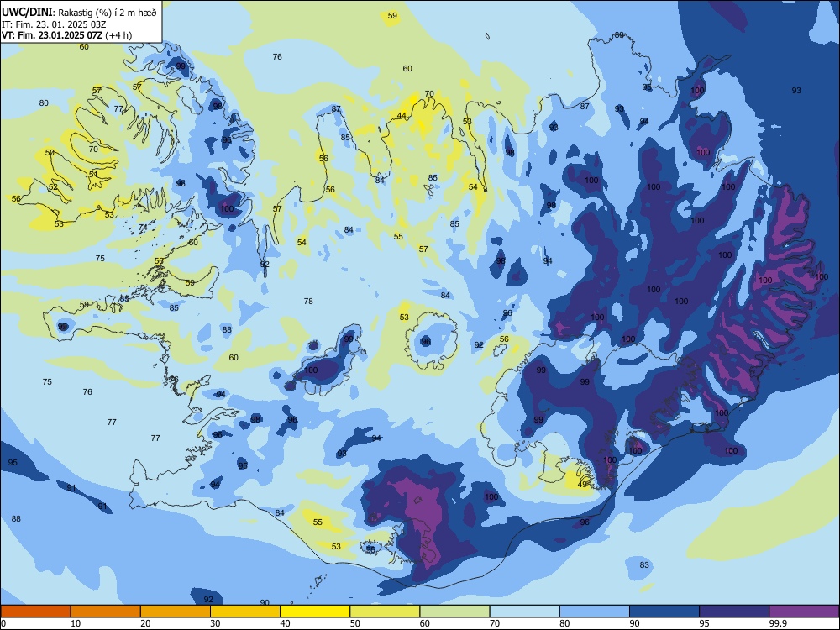This screenshot has height=630, width=840.
Task: Select the '89' value at the northeast coast
Action: click(619, 34)
